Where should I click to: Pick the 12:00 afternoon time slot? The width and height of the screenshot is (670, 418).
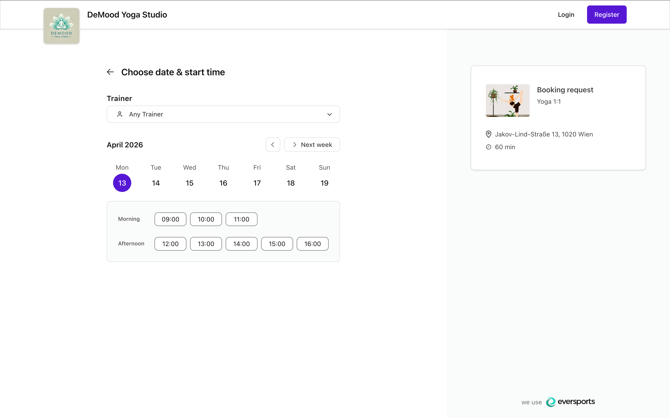[x=170, y=244]
